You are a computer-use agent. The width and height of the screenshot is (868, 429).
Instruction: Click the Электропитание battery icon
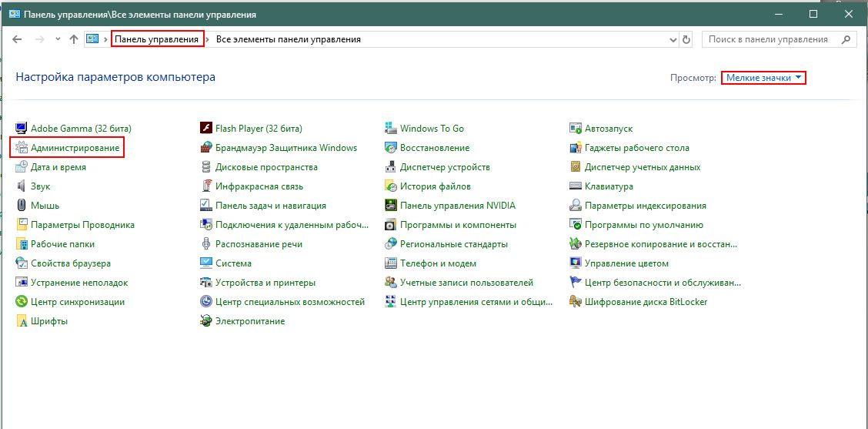tap(206, 321)
